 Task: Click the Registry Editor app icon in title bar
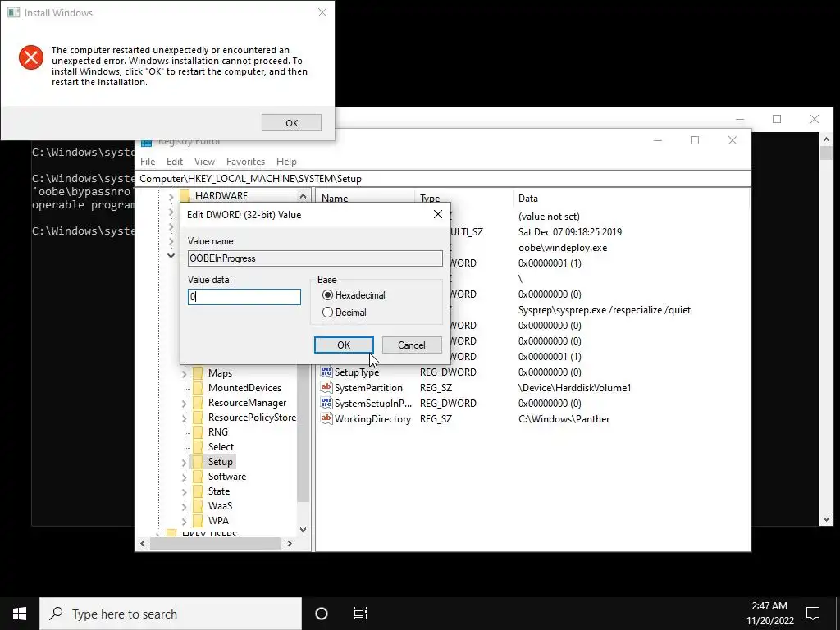click(x=146, y=142)
